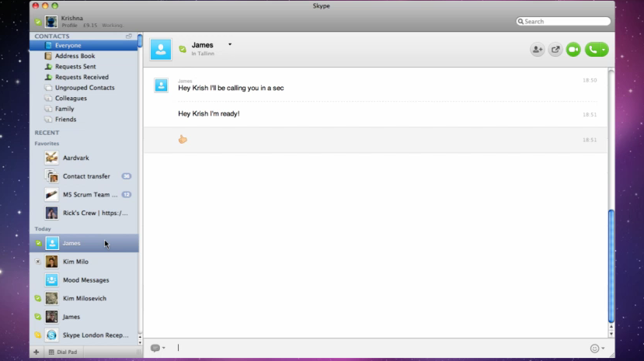Click James's avatar in conversation header
Viewport: 644px width, 361px height.
pos(161,50)
